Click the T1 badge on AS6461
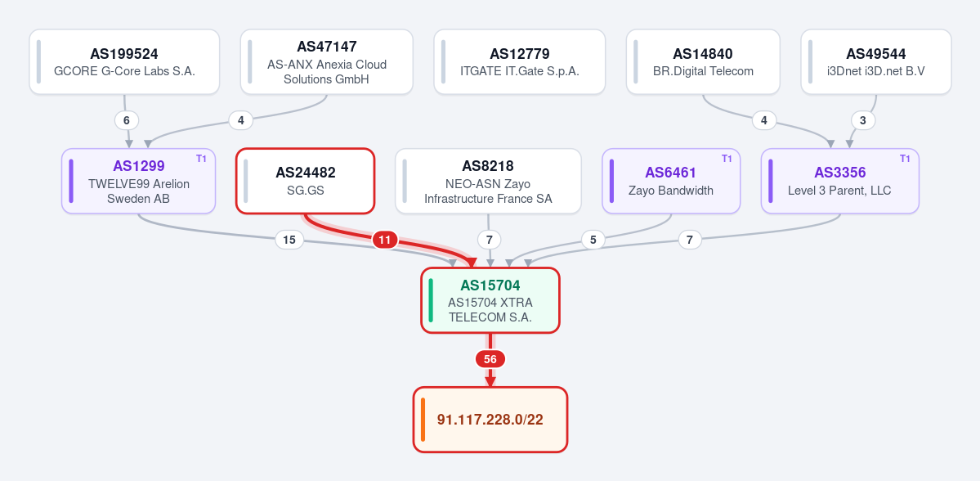980x481 pixels. point(727,159)
